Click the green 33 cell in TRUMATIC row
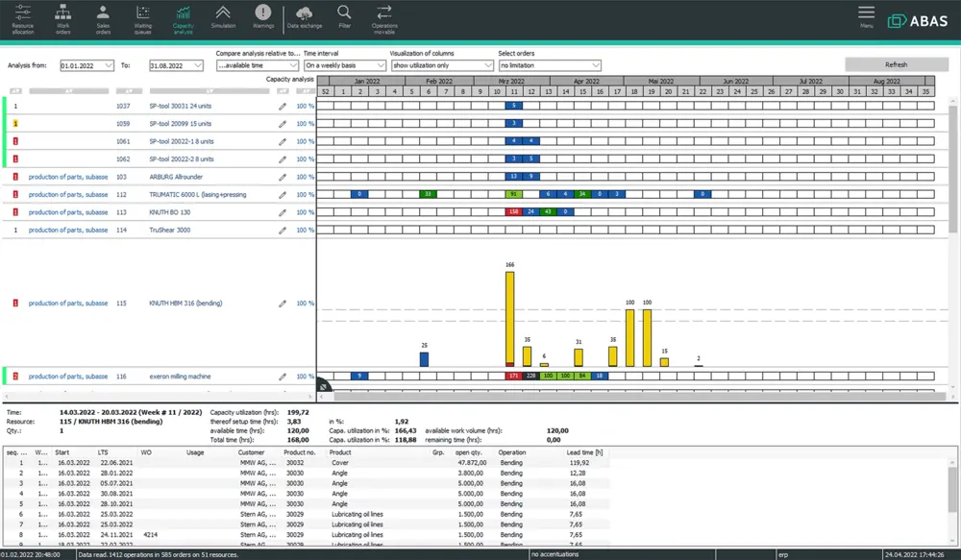Viewport: 961px width, 560px height. click(428, 194)
